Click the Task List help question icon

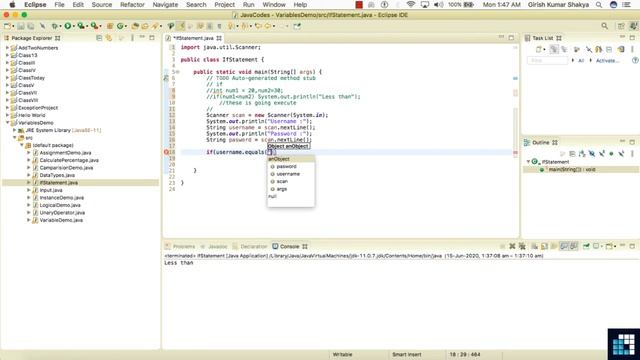click(635, 60)
